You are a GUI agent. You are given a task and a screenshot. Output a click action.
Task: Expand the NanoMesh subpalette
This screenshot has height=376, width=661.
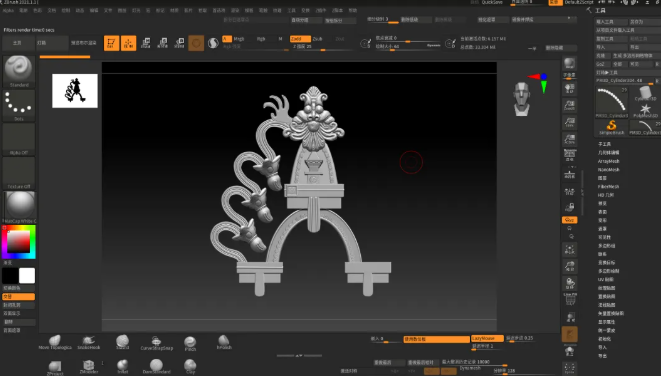[608, 169]
